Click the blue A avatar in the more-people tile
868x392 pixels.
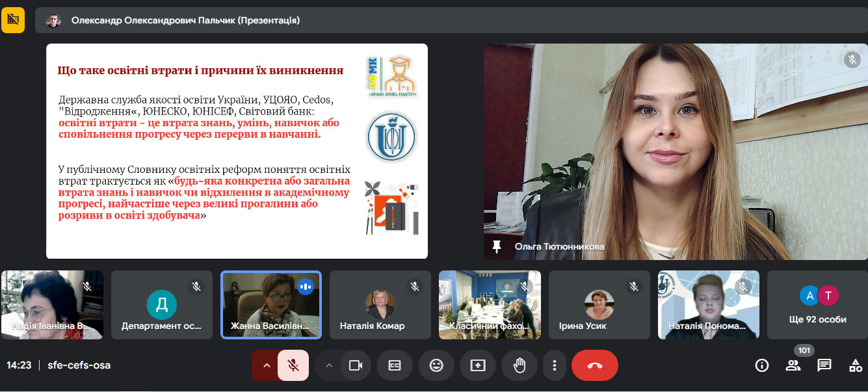click(x=809, y=295)
